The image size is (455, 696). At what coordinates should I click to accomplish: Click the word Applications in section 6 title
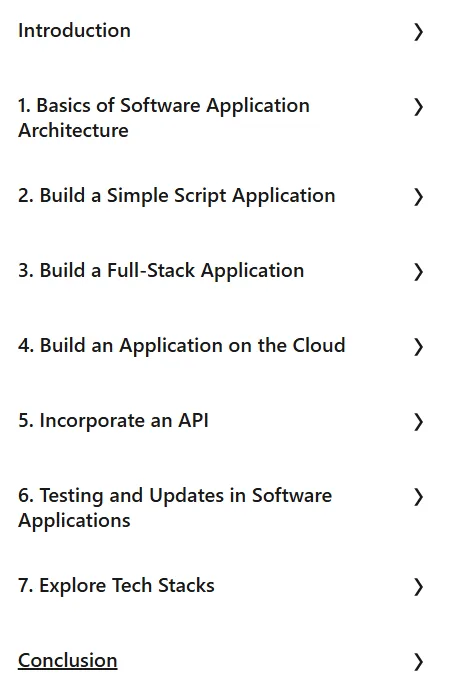(74, 521)
